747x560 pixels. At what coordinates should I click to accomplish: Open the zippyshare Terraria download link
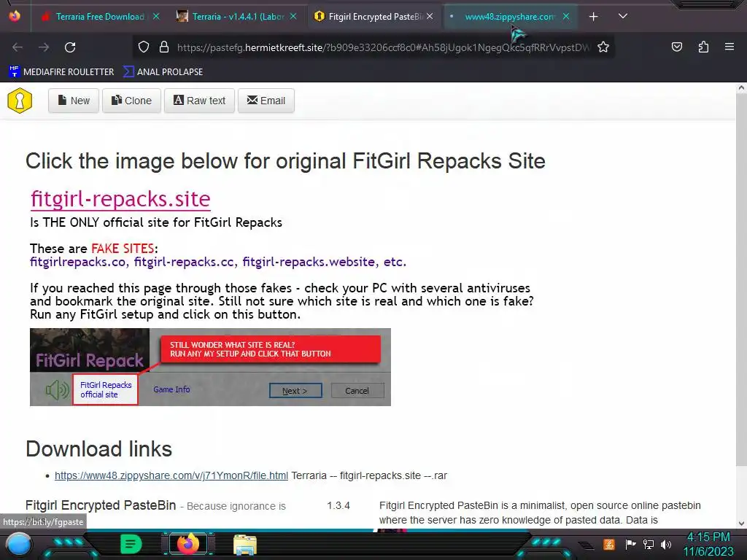point(171,475)
